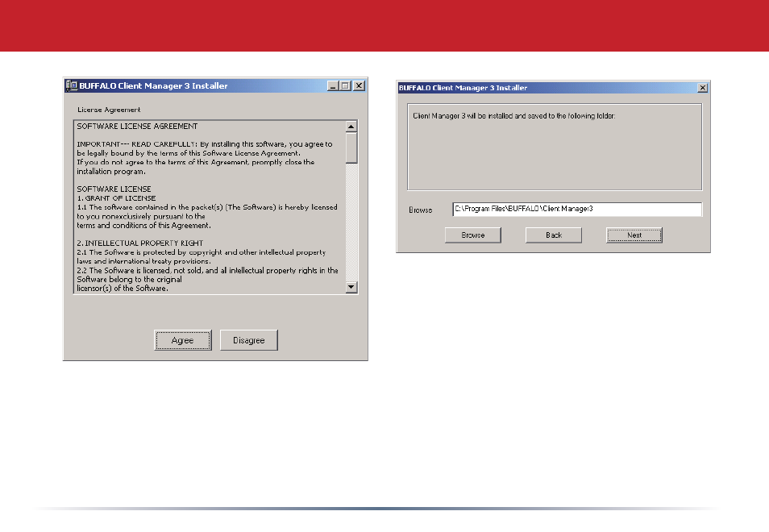Click the '2. INTELLECTUAL PROPERTY RIGHT' line
Viewport: 769px width, 532px height.
[139, 243]
